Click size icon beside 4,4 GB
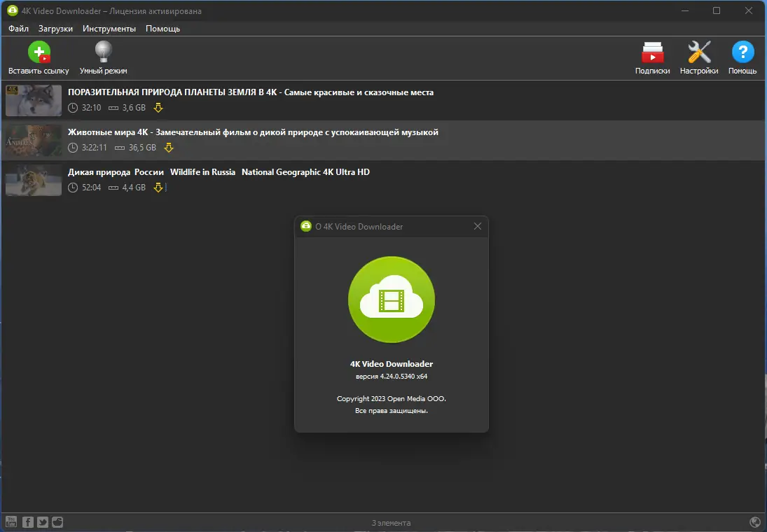 113,188
